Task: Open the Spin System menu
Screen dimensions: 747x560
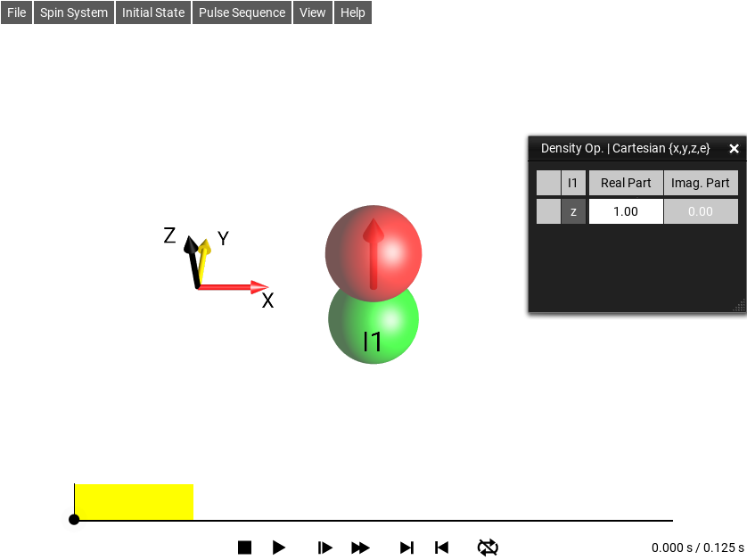Action: pos(74,12)
